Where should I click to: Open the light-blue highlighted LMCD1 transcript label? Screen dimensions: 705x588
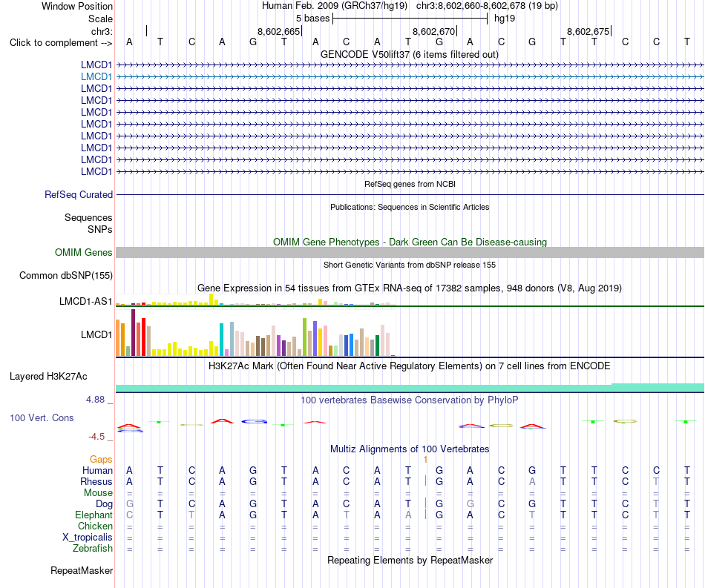coord(96,77)
